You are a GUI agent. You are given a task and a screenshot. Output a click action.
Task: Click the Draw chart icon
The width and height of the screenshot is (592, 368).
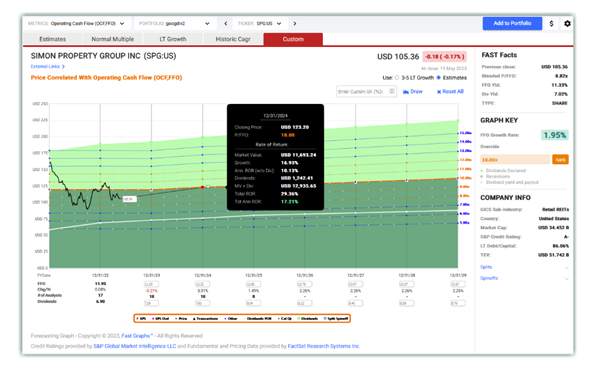[405, 92]
